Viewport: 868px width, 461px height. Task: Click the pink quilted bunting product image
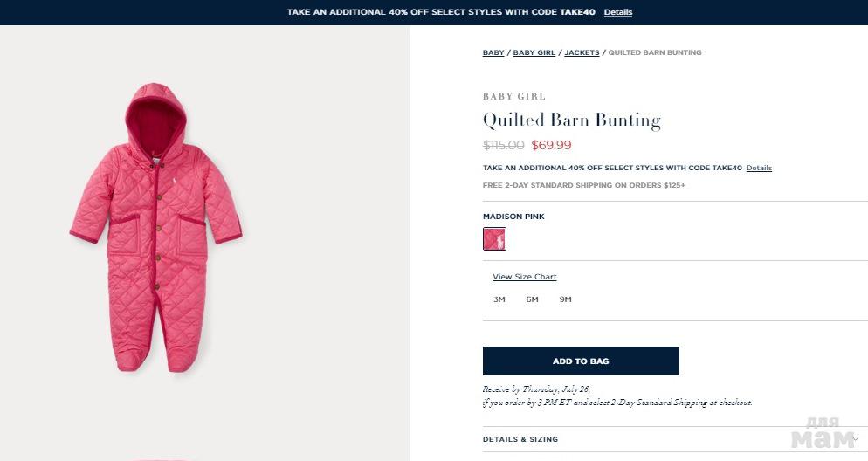pos(156,227)
